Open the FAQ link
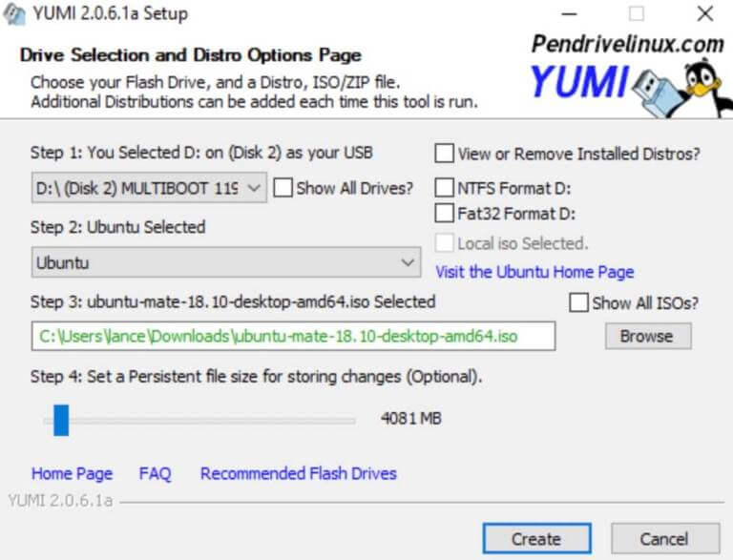The image size is (733, 560). pos(155,473)
